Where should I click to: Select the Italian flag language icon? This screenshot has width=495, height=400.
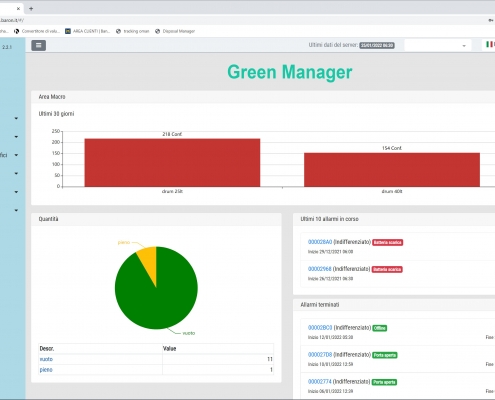pos(489,44)
